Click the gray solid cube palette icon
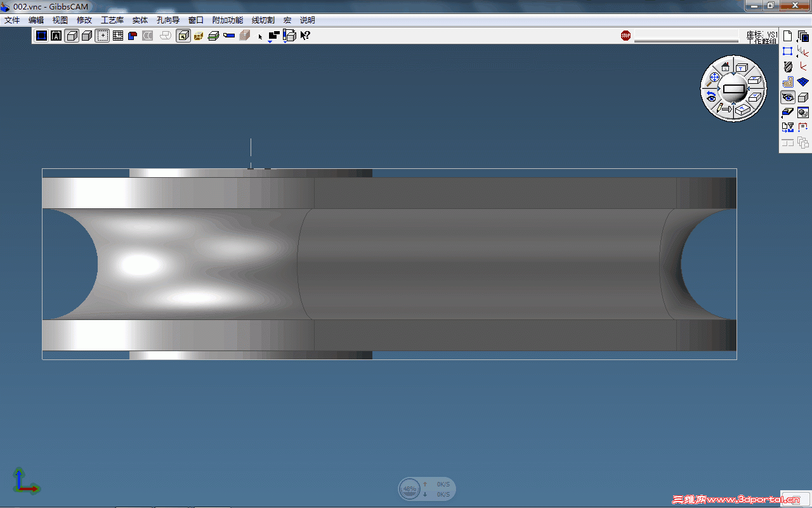Image resolution: width=812 pixels, height=508 pixels. coord(803,97)
